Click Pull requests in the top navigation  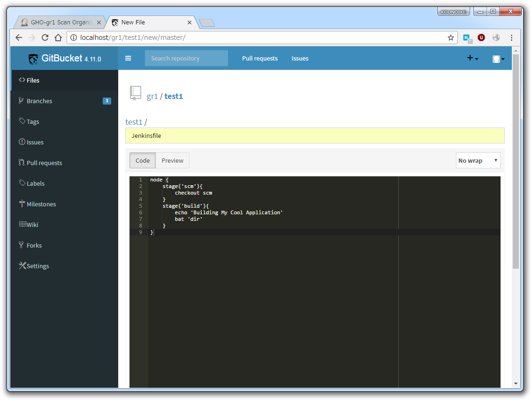coord(260,58)
